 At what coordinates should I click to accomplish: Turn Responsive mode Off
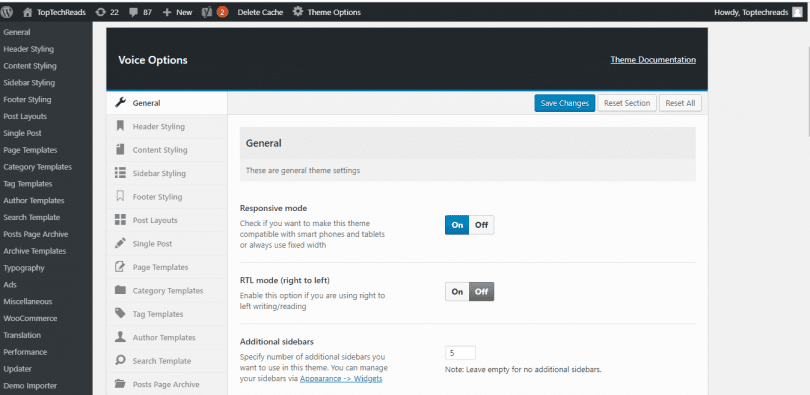click(481, 225)
